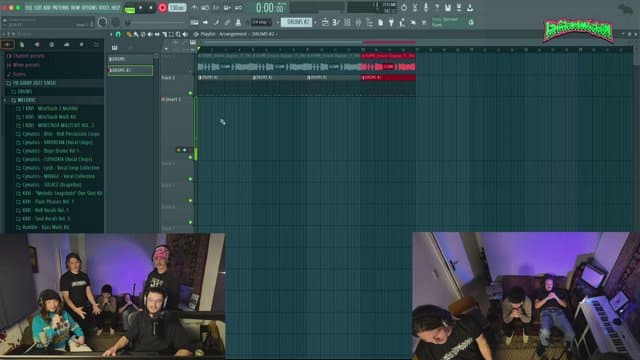640x360 pixels.
Task: Open "KRH - Flute Phrases Vol. 1" folder
Action: [48, 202]
